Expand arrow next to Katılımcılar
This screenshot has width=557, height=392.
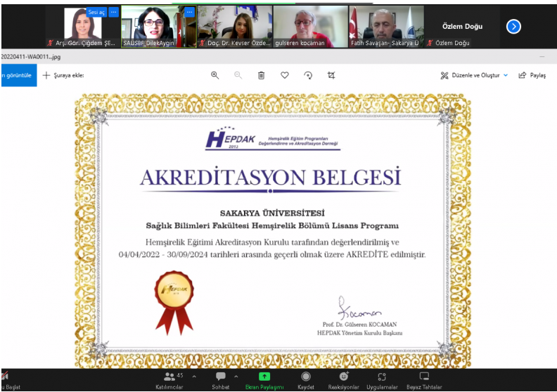click(194, 377)
